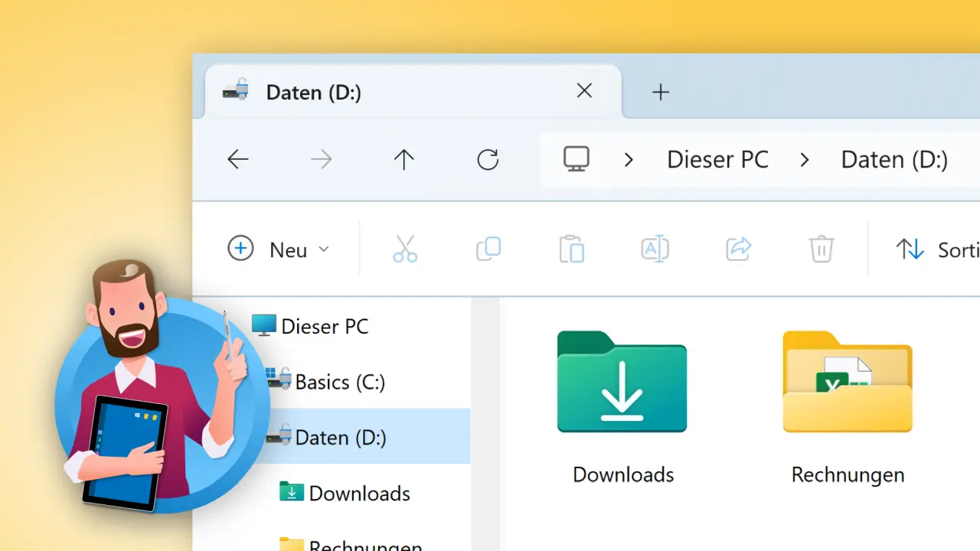Select the Share icon on the toolbar

click(x=737, y=249)
